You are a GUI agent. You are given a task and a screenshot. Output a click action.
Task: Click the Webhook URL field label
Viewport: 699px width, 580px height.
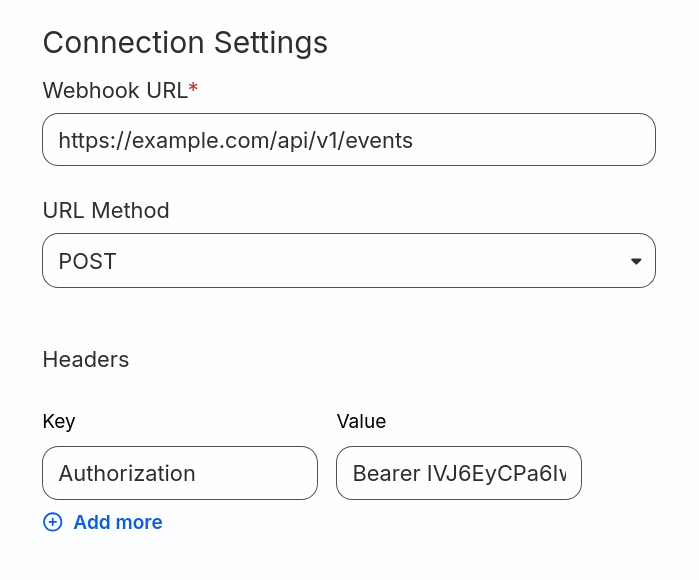pos(114,90)
